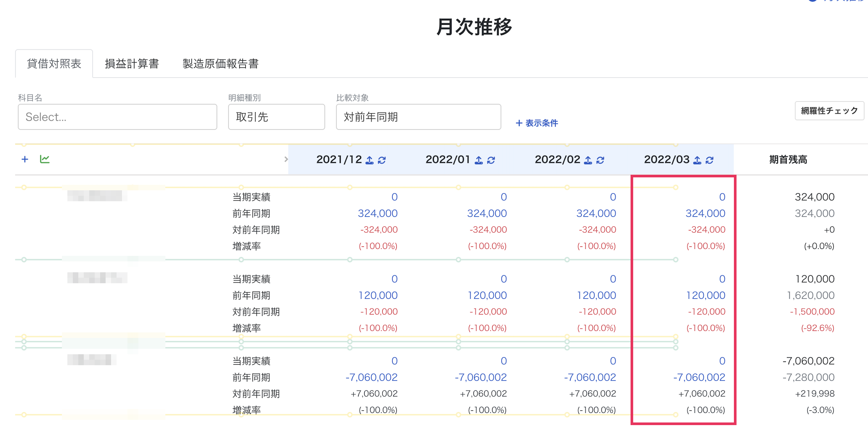Viewport: 868px width, 430px height.
Task: Click 2021/12 前年同期 value 324,000
Action: 378,213
